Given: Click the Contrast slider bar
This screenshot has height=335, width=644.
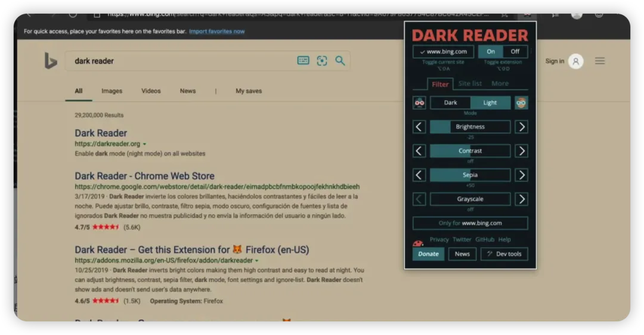Looking at the screenshot, I should pyautogui.click(x=470, y=151).
